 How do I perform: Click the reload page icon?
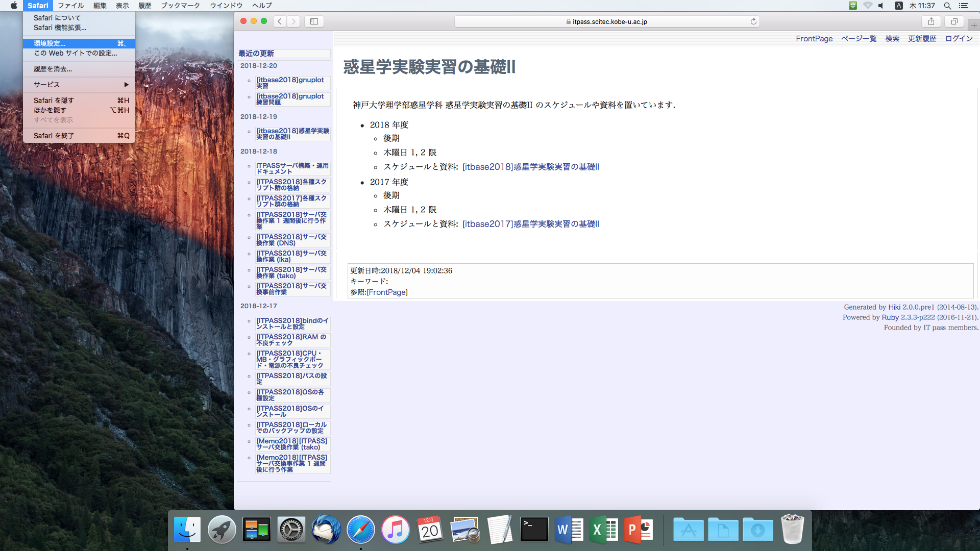coord(753,21)
